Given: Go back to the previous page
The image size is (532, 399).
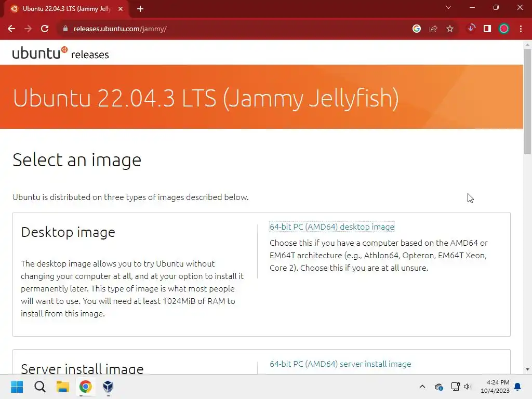Looking at the screenshot, I should point(11,29).
